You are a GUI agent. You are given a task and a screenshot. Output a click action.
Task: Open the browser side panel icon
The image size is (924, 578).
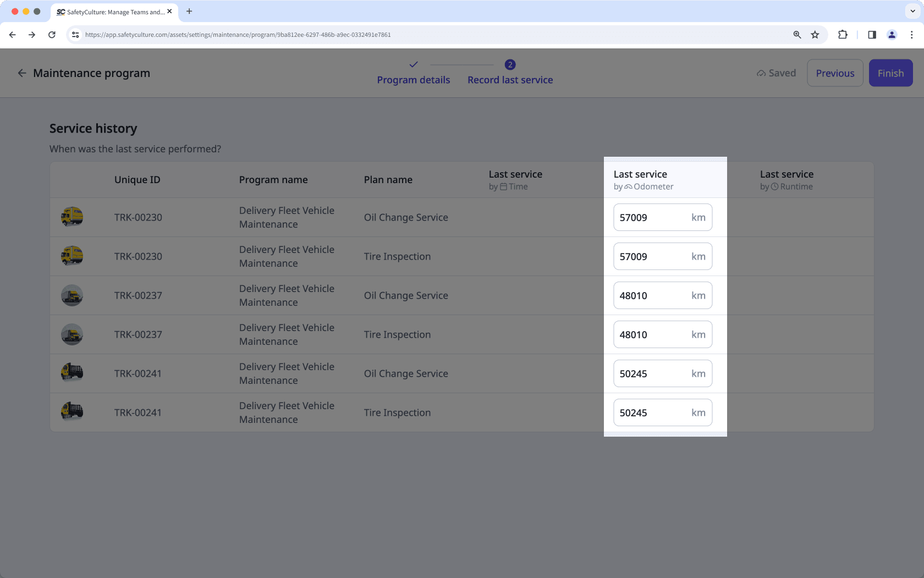(x=871, y=35)
